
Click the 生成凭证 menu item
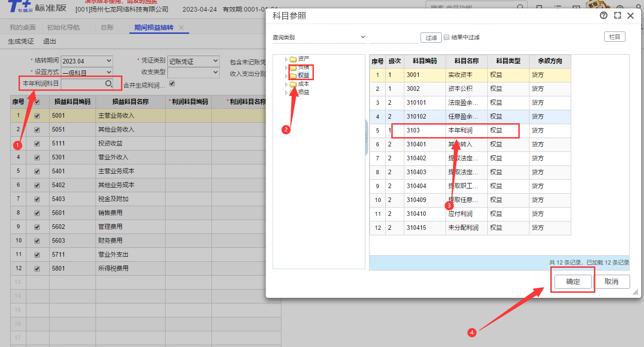pos(21,41)
